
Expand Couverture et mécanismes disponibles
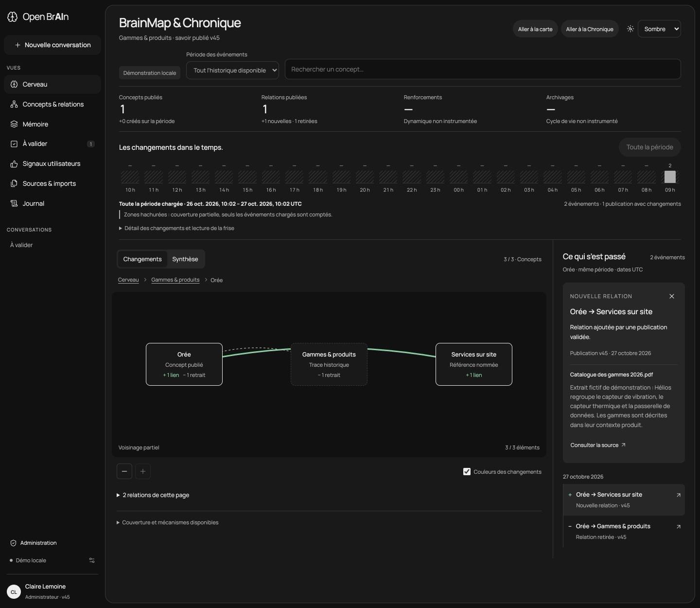pos(167,522)
